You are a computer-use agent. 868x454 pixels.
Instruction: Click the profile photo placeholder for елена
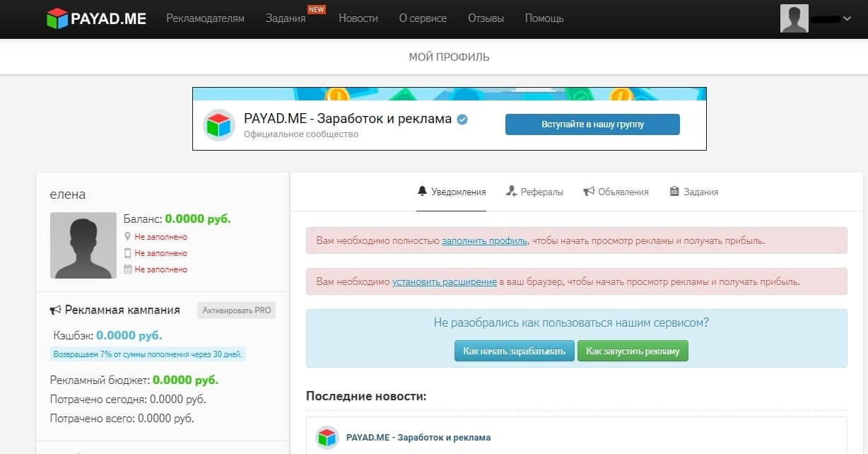click(83, 245)
